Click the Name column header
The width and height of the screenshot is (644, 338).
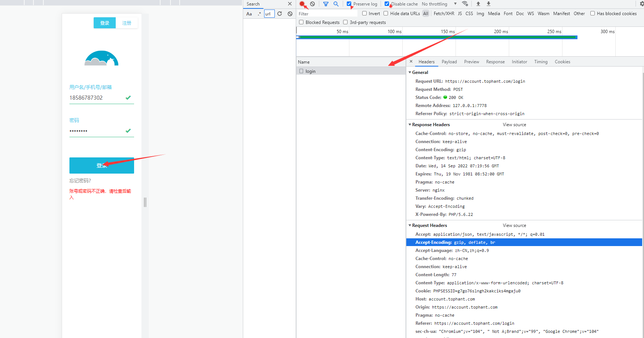351,62
